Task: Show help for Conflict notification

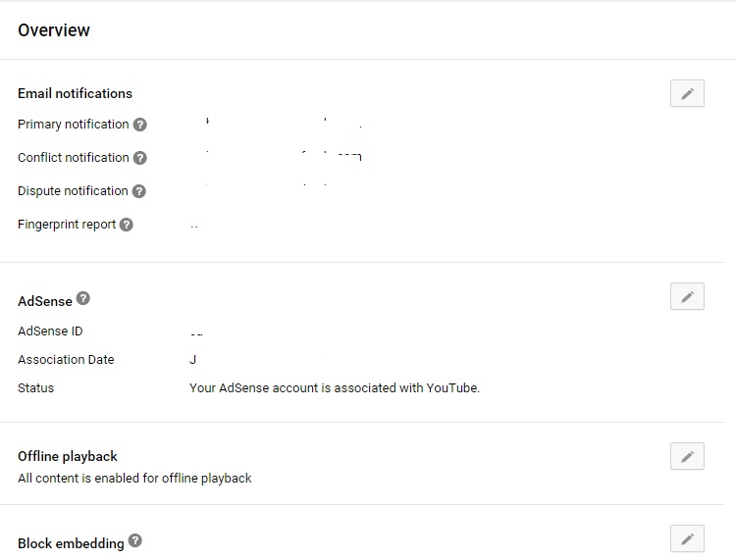Action: (140, 158)
